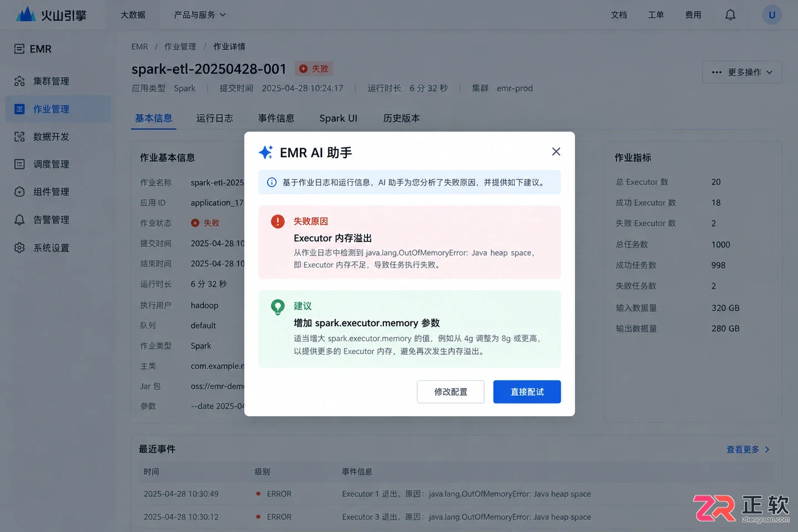The width and height of the screenshot is (798, 532).
Task: Open the 更多操作 dropdown
Action: coord(742,72)
